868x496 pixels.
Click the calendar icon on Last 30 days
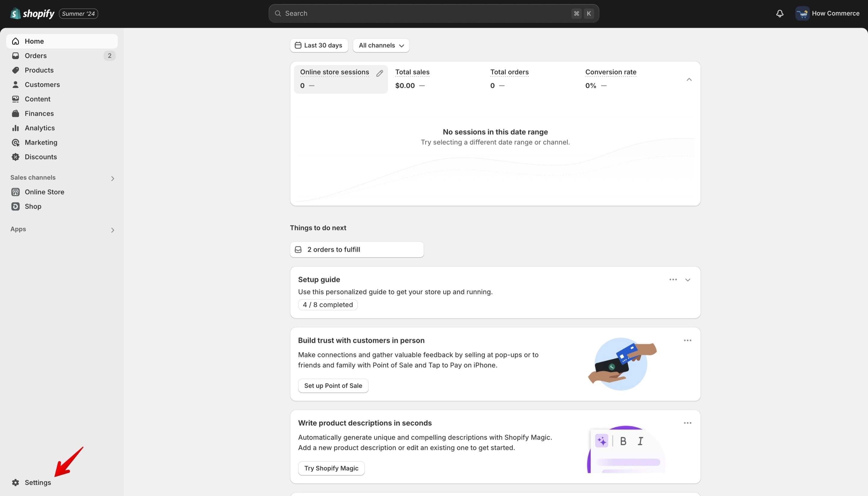point(298,45)
